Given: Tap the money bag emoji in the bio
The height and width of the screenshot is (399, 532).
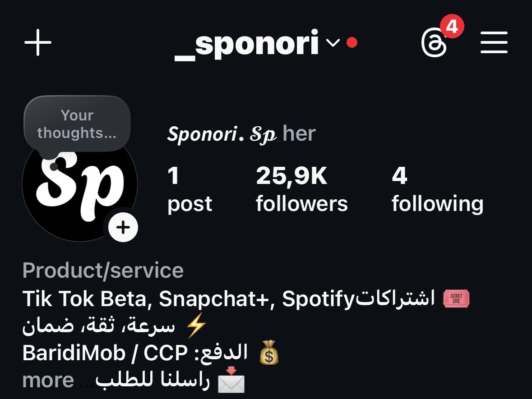Looking at the screenshot, I should point(269,353).
